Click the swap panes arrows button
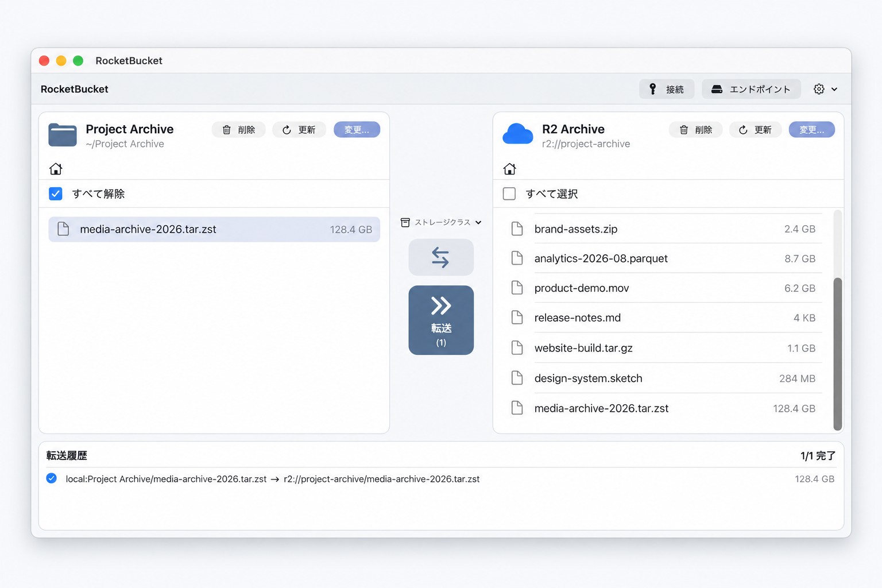This screenshot has width=882, height=588. coord(441,257)
